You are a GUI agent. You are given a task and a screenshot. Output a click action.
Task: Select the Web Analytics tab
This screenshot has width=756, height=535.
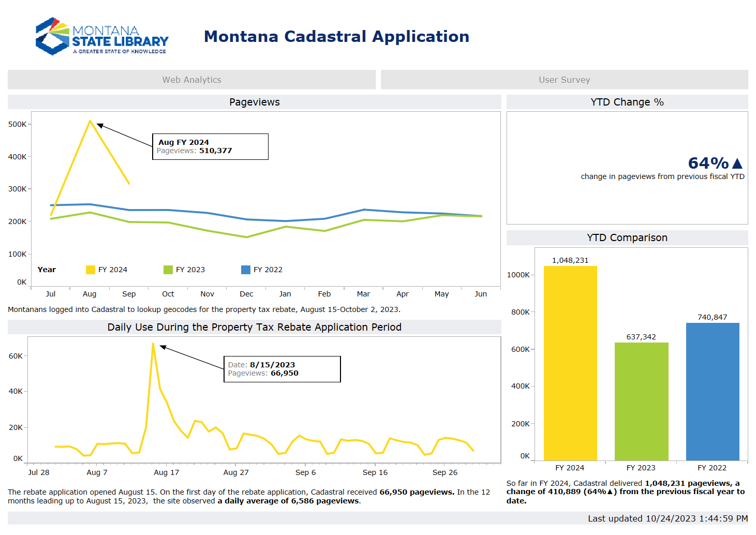(x=191, y=79)
